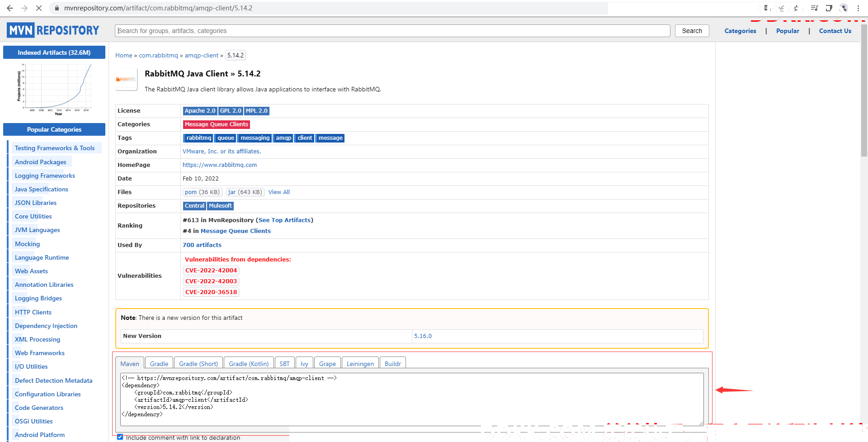This screenshot has width=868, height=442.
Task: Open the indexed artifacts growth chart
Action: coord(54,89)
